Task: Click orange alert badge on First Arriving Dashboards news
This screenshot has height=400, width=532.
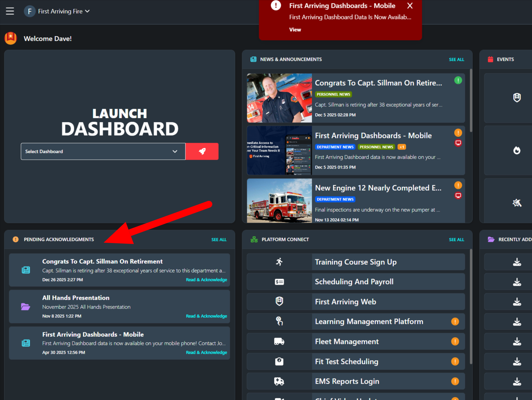Action: (x=458, y=133)
